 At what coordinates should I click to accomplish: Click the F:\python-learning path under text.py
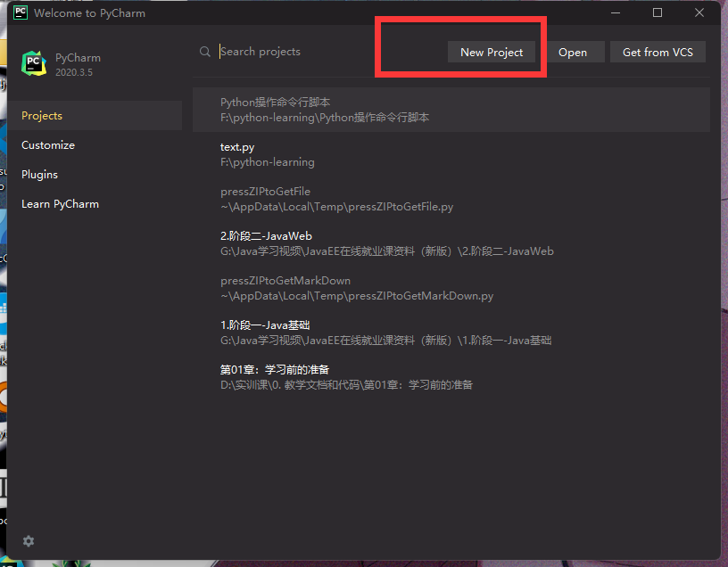click(x=268, y=162)
